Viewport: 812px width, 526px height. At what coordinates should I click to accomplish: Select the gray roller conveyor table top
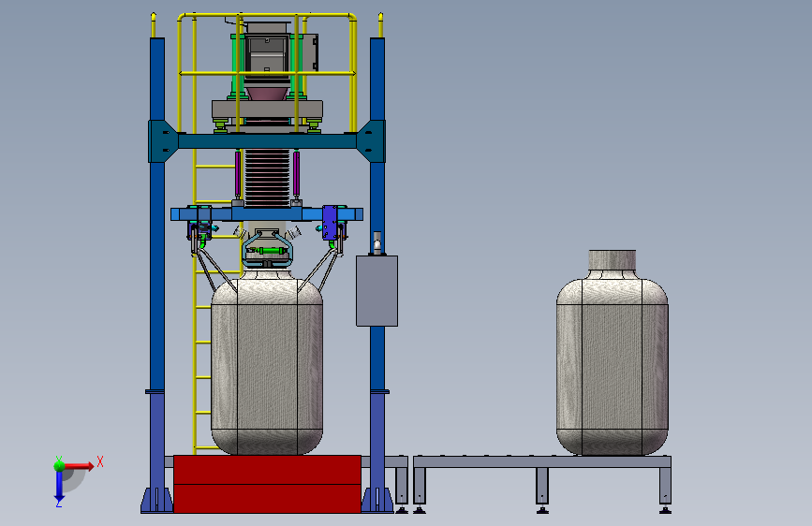coord(542,461)
